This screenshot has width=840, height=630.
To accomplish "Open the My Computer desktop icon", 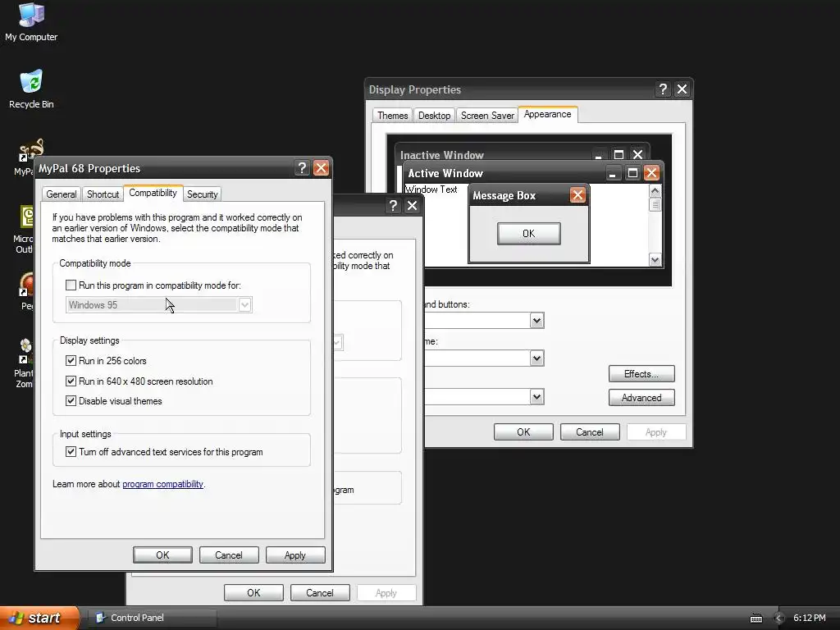I will pos(31,21).
